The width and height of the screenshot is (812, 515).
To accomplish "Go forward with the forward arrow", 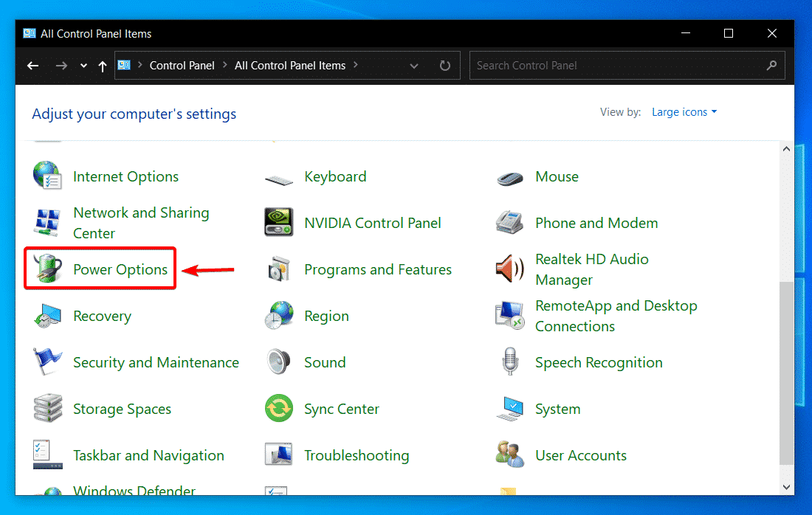I will (61, 65).
